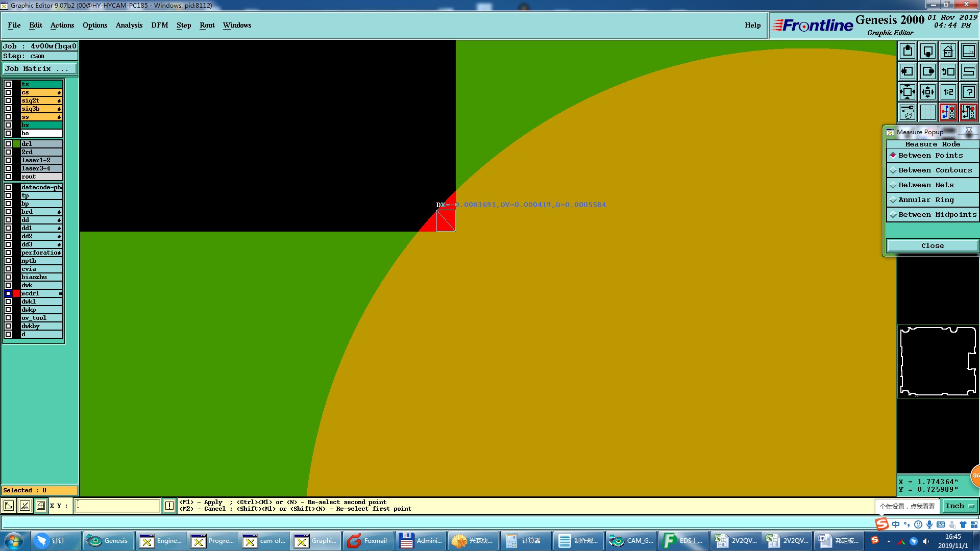Open the Analysis menu
The height and width of the screenshot is (551, 980).
[129, 25]
